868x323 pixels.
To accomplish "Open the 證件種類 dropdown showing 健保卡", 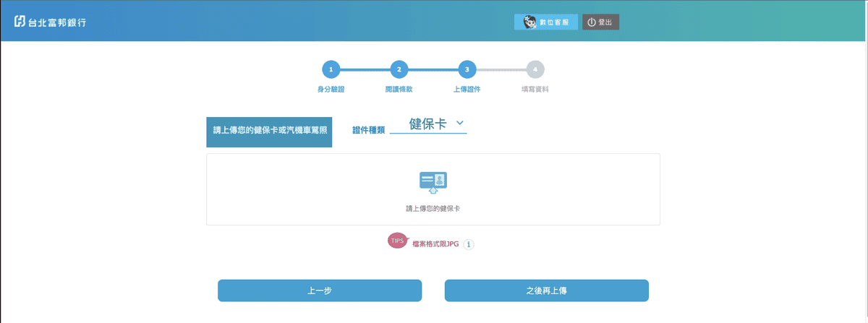I will pyautogui.click(x=428, y=124).
